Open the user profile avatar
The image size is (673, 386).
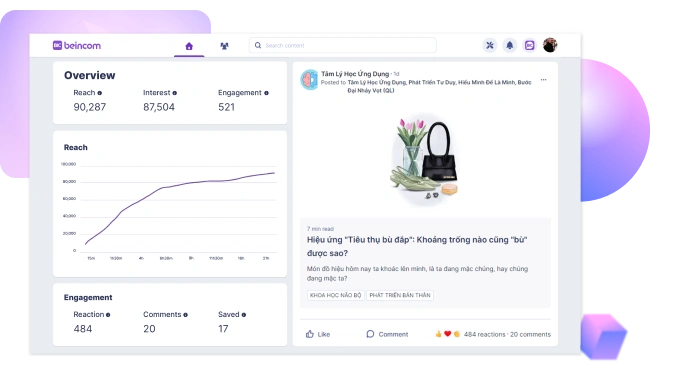tap(550, 45)
